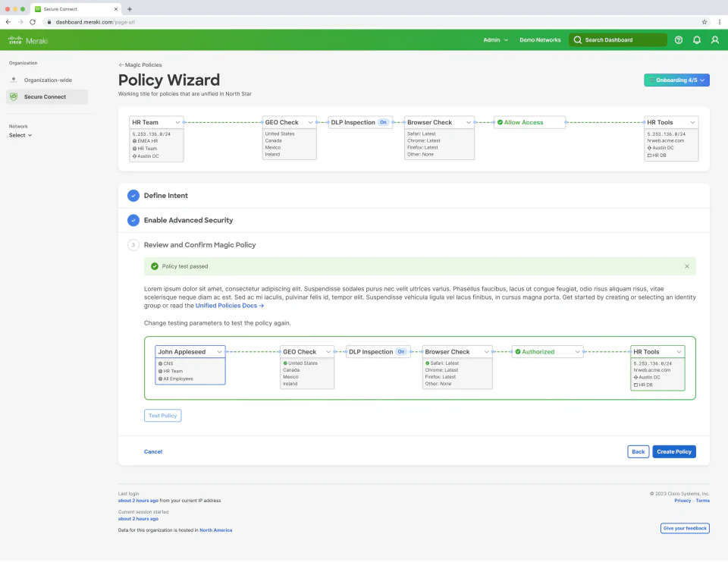
Task: Click the Search Dashboard field
Action: 618,40
